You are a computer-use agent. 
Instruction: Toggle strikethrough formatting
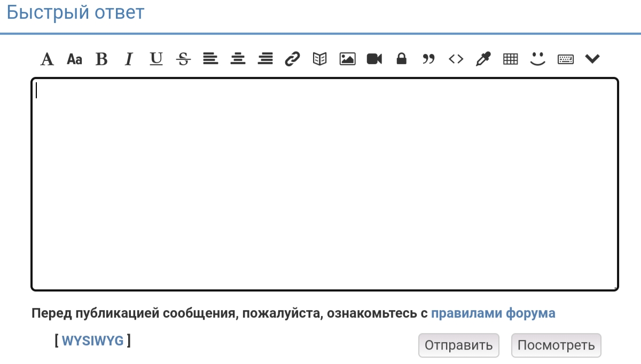pos(183,59)
